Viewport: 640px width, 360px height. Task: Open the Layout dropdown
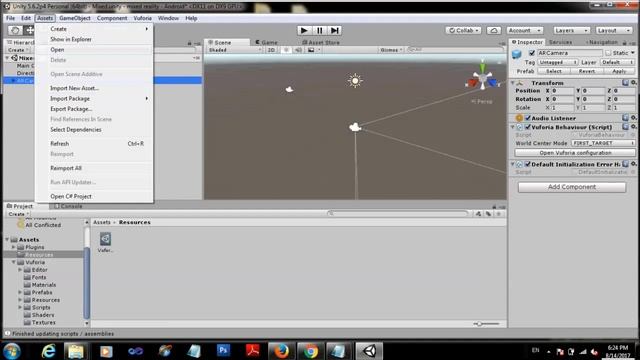[x=613, y=30]
